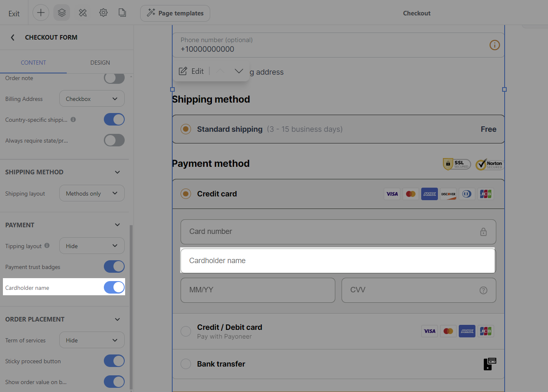Open the pages icon in toolbar
This screenshot has height=392, width=548.
click(122, 13)
